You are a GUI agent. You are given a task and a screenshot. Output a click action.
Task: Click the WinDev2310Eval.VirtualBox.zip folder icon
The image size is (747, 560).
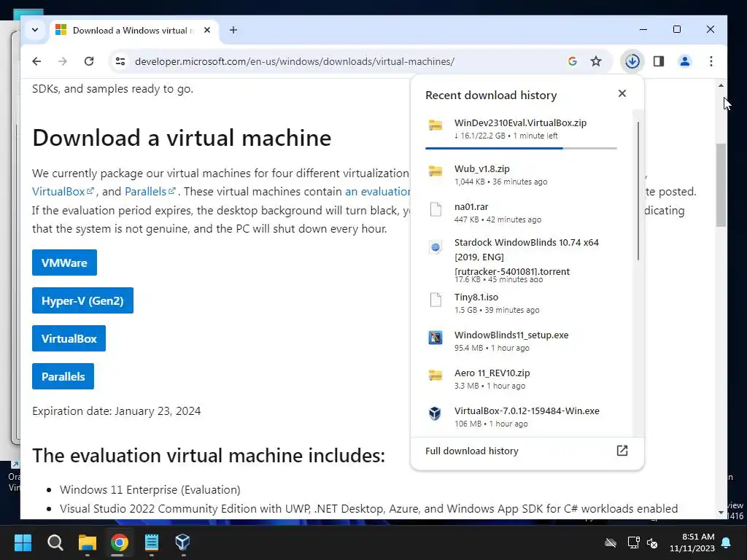pyautogui.click(x=436, y=125)
